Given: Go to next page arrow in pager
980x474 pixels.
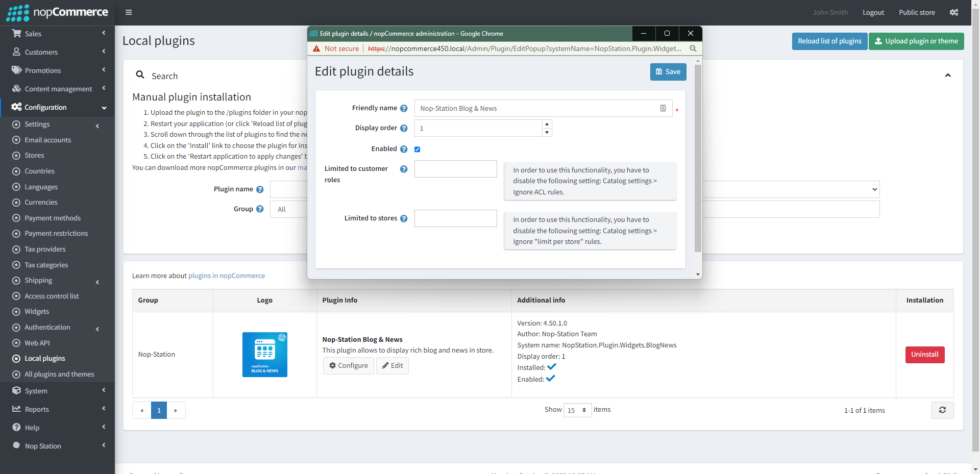Looking at the screenshot, I should click(x=176, y=410).
